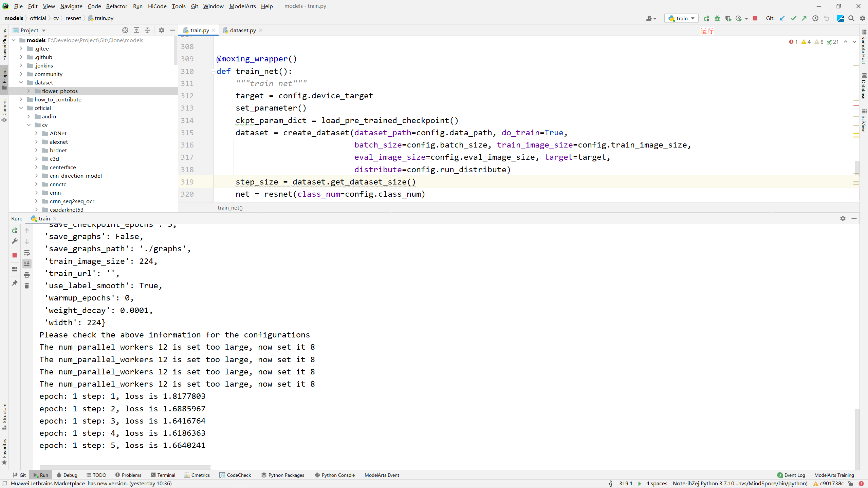Rerun the train script in Run panel

coord(15,231)
